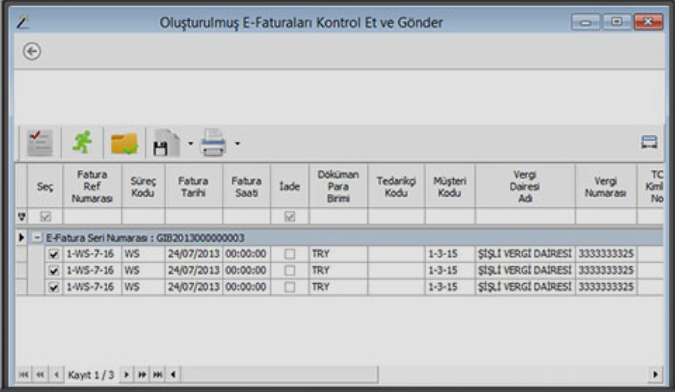Click the filter row funnel icon
Viewport: 675px width, 392px height.
coord(22,216)
